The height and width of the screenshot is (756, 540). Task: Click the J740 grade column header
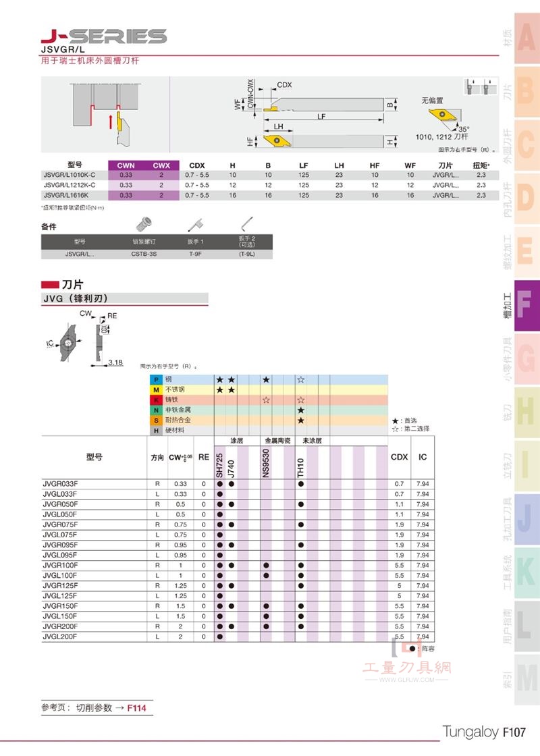coord(232,468)
